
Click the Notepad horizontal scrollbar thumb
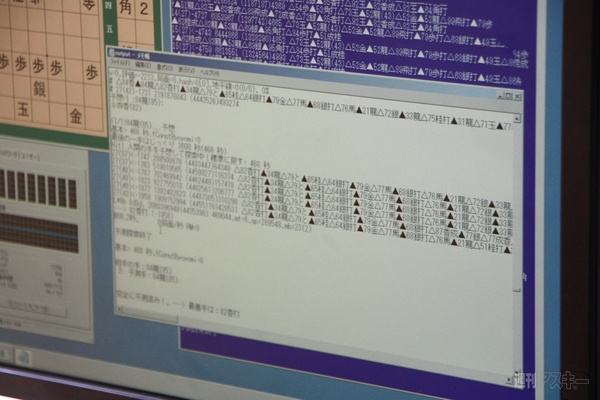coord(151,316)
